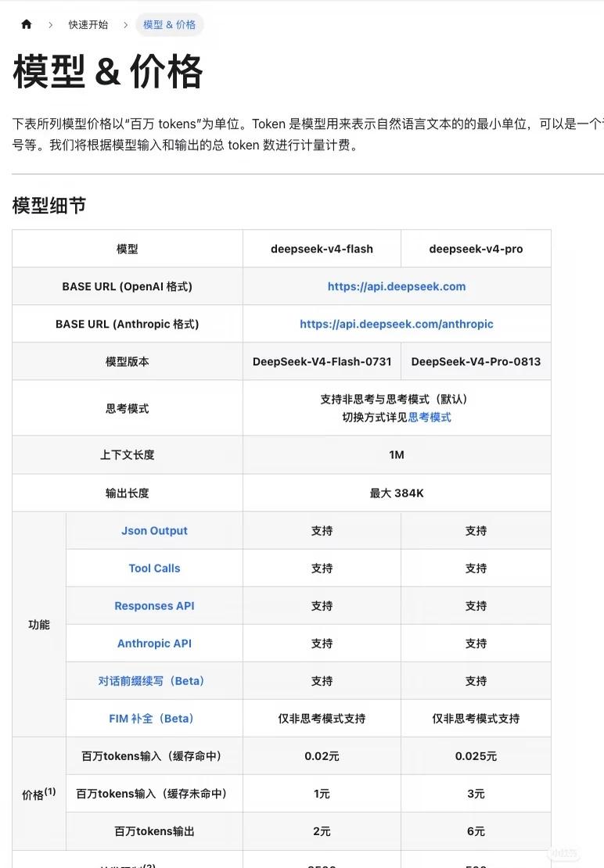The height and width of the screenshot is (868, 604).
Task: Click the 1元 cache miss input price
Action: 322,794
